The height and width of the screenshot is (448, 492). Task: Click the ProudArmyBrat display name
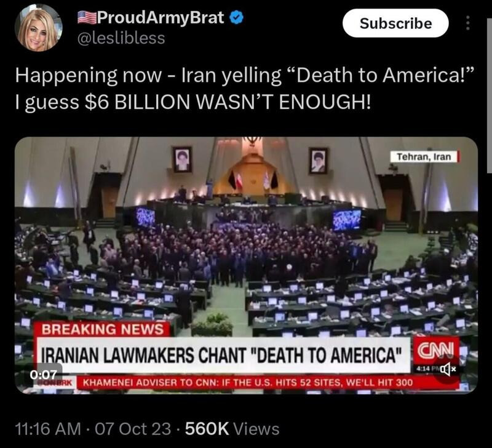tap(161, 18)
